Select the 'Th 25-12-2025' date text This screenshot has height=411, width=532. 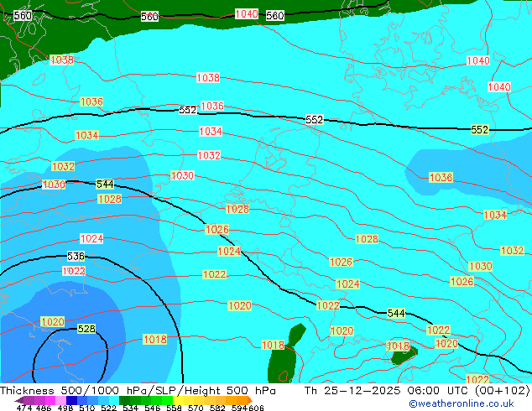(x=352, y=391)
